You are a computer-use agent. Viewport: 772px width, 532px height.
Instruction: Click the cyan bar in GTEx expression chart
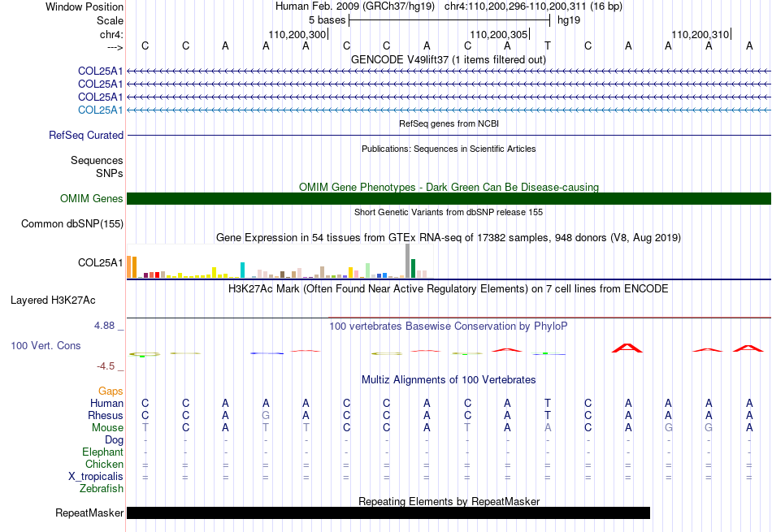point(242,270)
